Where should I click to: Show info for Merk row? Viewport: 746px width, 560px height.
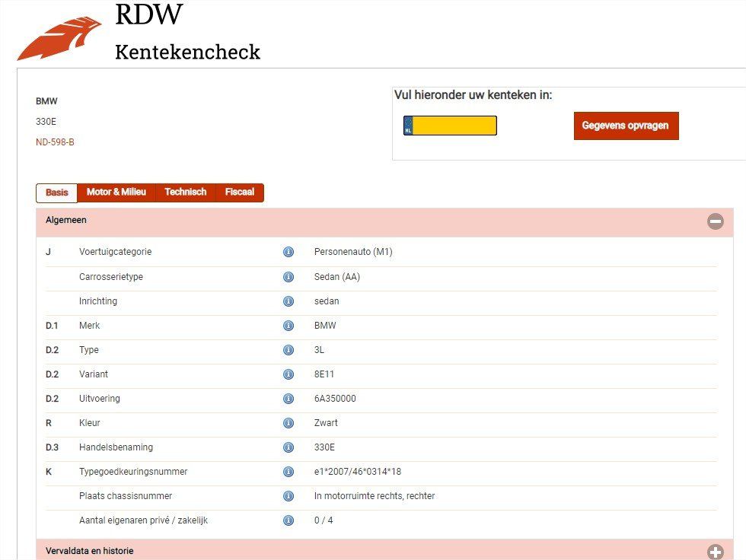[x=289, y=326]
